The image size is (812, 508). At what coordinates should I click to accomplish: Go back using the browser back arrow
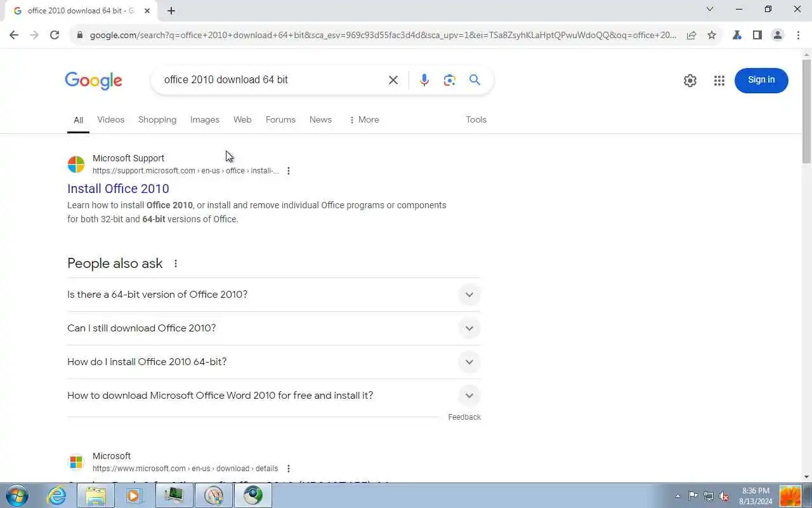[14, 35]
